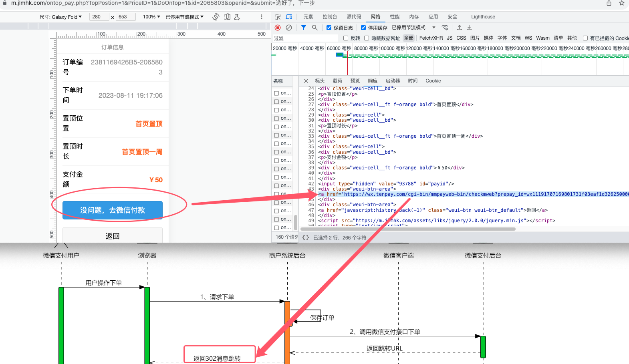This screenshot has width=629, height=364.
Task: Filter requests by 全部 type
Action: pos(409,38)
